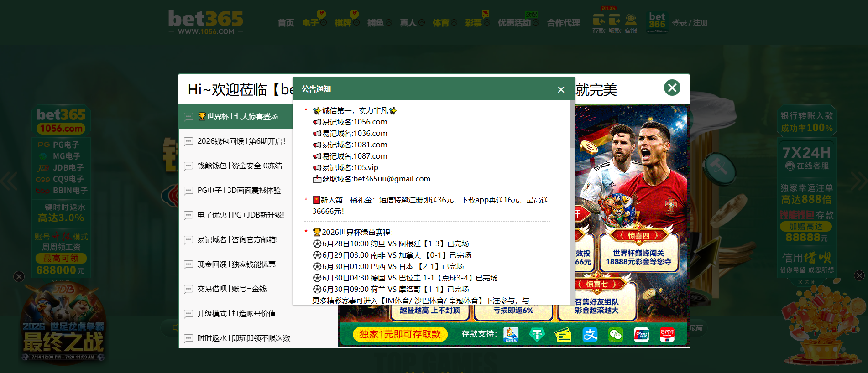This screenshot has width=868, height=373.
Task: Close the welcome popup with the round X
Action: (x=672, y=88)
